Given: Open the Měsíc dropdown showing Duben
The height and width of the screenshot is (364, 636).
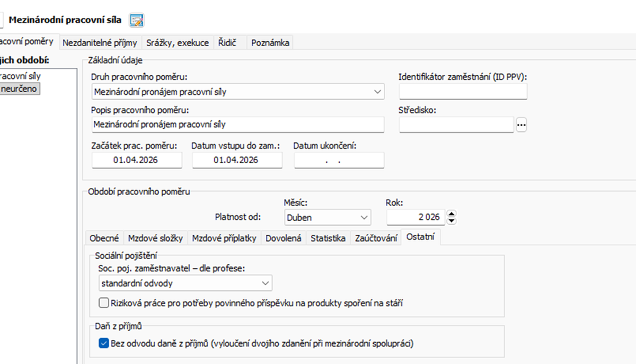Looking at the screenshot, I should [364, 217].
